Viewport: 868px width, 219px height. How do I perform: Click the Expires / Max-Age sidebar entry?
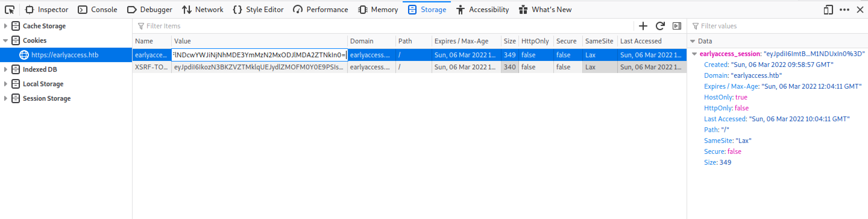pos(783,86)
